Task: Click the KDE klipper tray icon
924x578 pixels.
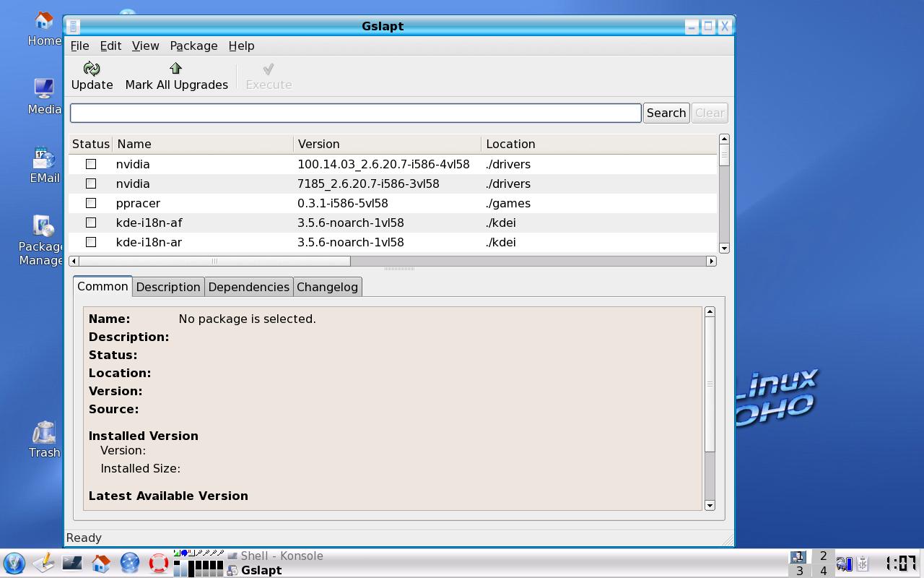Action: coord(863,564)
